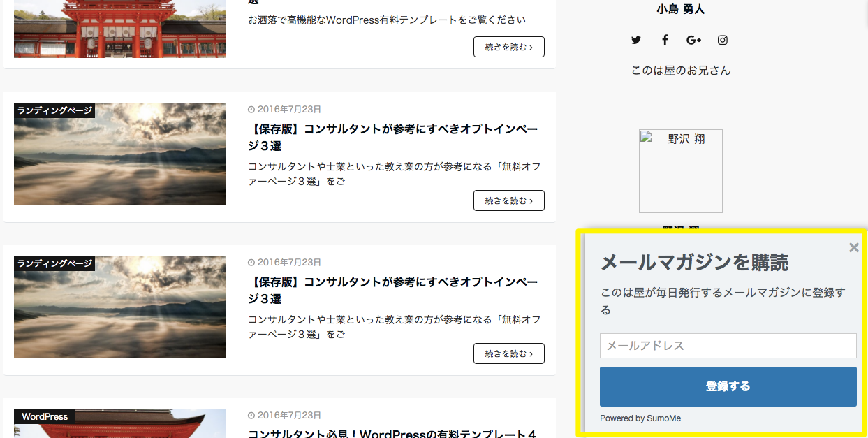Open the Powered by SumoMe link
Screen dimensions: 868x438
click(640, 418)
